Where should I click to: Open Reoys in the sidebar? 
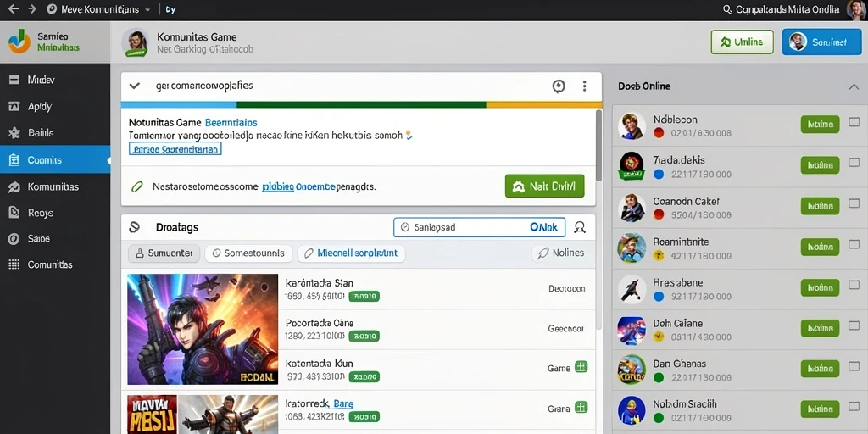click(x=55, y=213)
